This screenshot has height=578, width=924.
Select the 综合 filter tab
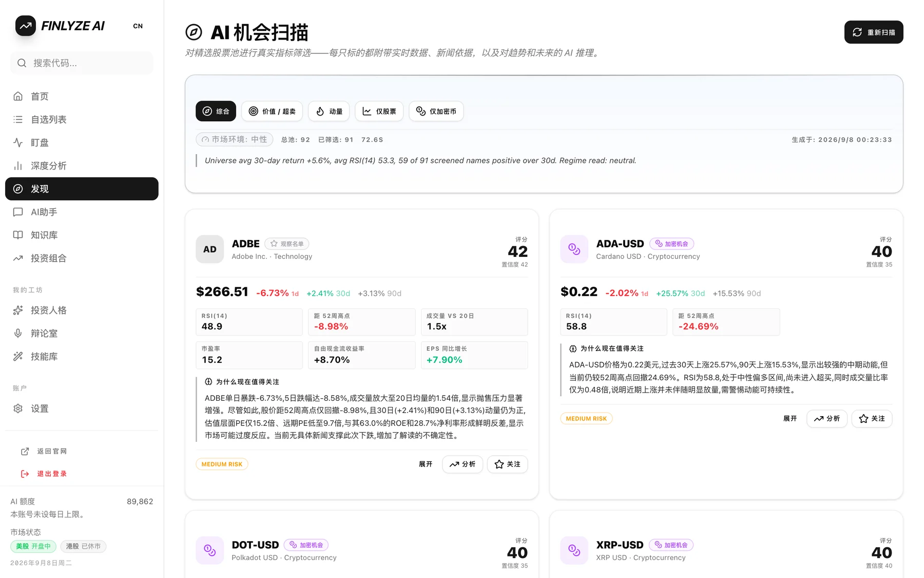(216, 111)
